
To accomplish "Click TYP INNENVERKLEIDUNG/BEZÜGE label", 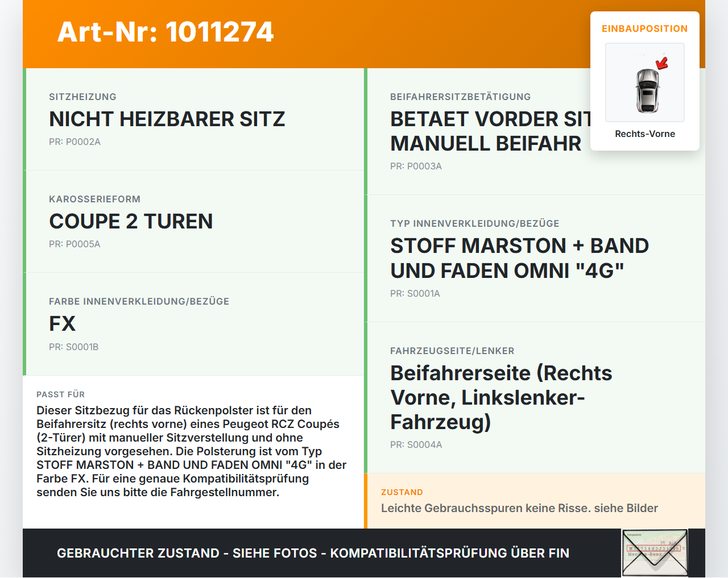I will coord(474,223).
